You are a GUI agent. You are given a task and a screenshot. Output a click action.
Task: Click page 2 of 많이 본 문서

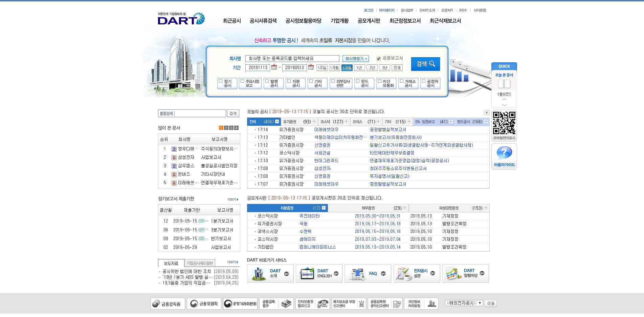coord(226,128)
